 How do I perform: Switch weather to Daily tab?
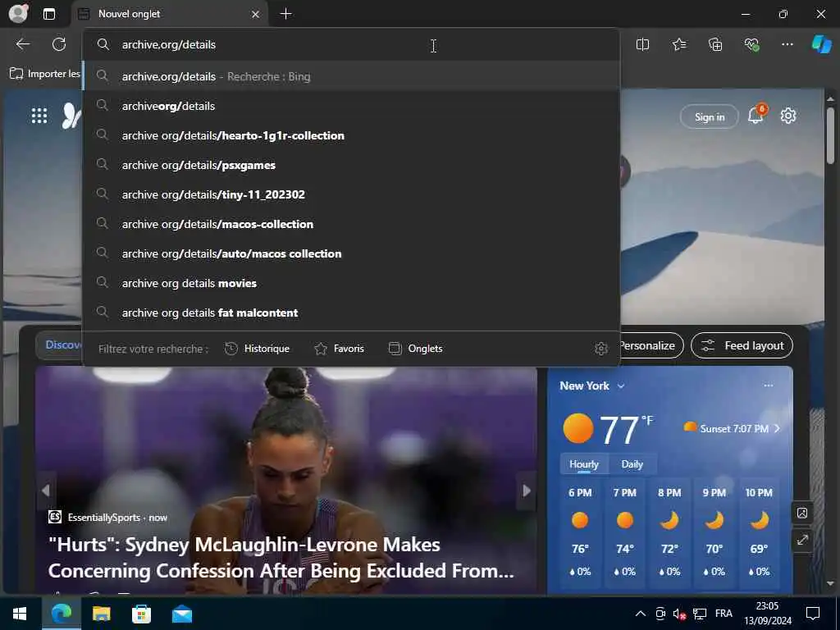point(632,464)
